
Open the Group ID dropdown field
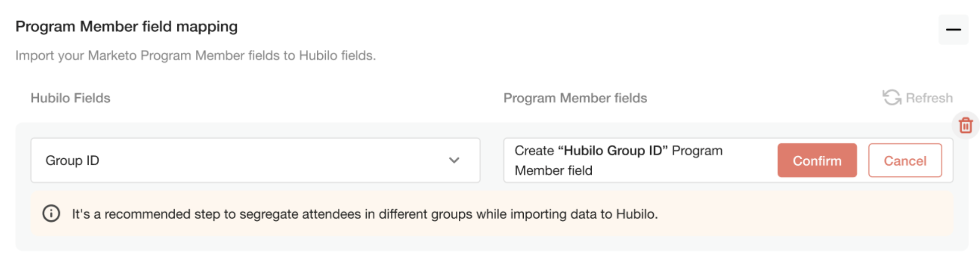click(x=255, y=160)
